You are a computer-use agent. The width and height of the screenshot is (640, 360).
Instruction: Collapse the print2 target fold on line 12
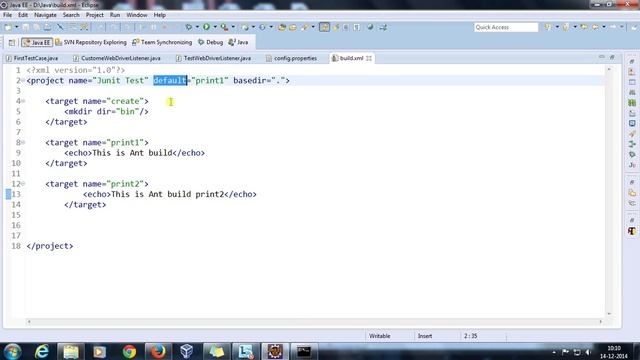pyautogui.click(x=23, y=184)
